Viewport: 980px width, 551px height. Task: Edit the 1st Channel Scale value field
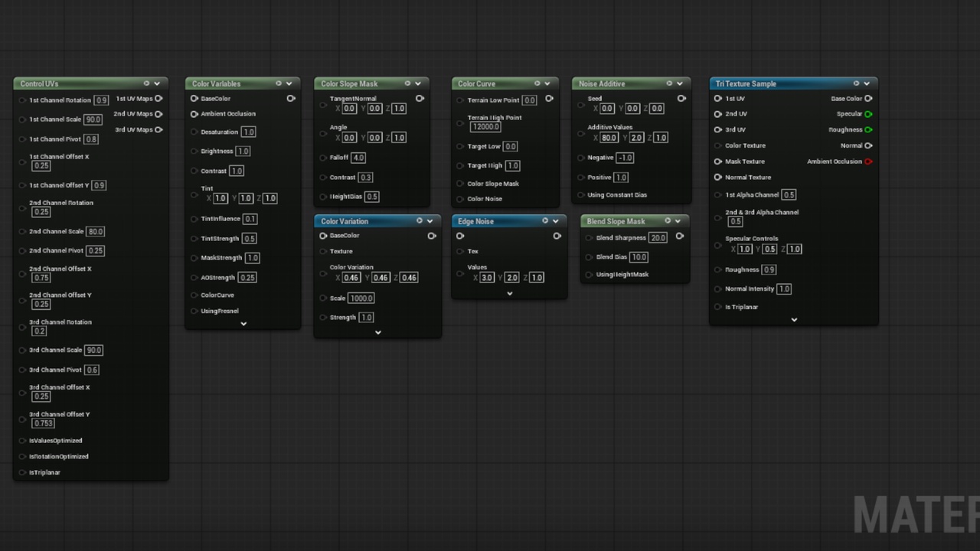tap(93, 120)
